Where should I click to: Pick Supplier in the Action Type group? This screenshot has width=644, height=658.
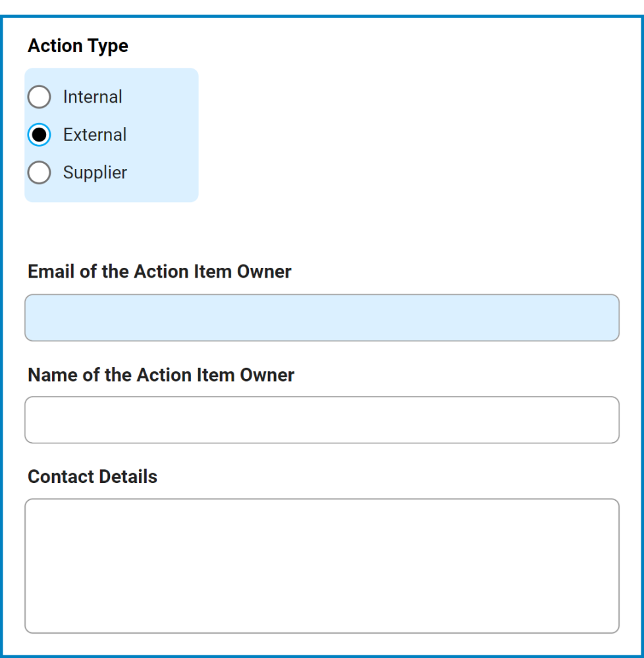39,172
